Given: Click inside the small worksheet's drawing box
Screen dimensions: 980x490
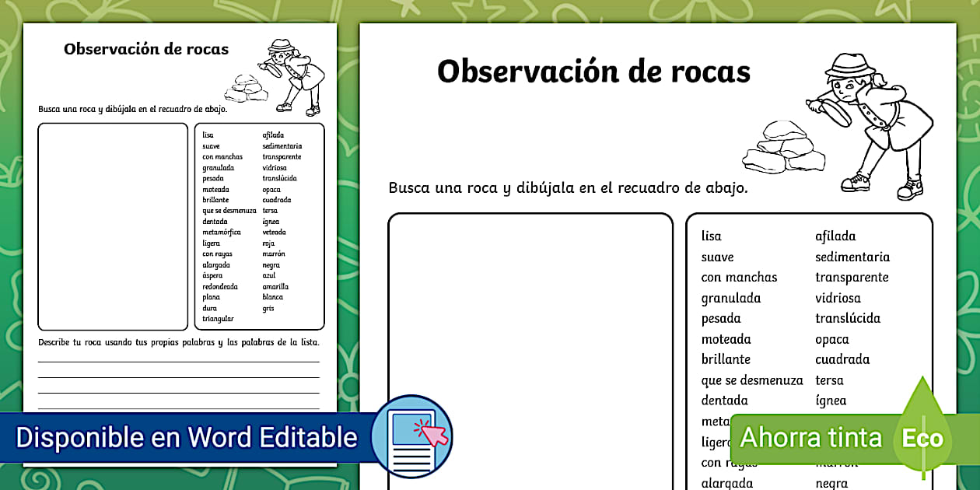Looking at the screenshot, I should pyautogui.click(x=113, y=226).
